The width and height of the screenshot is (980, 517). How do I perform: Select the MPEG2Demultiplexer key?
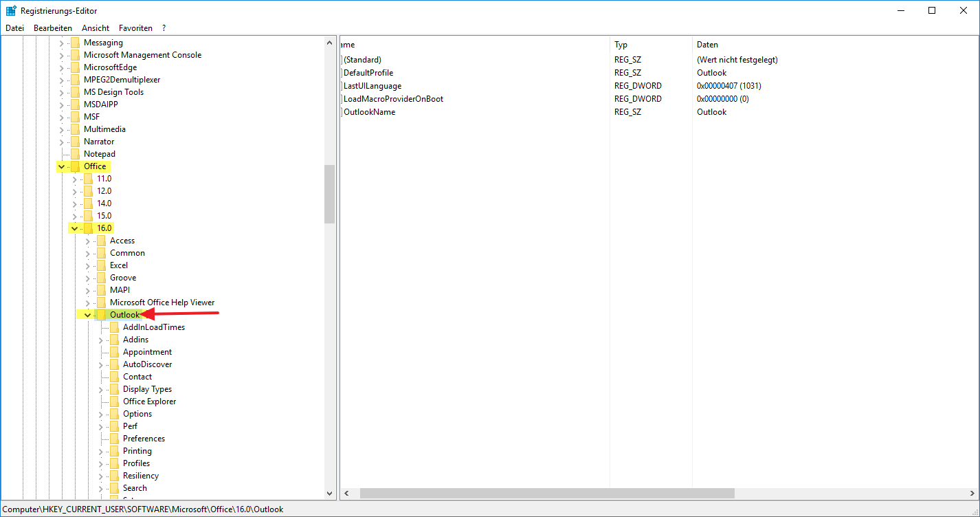click(x=122, y=80)
